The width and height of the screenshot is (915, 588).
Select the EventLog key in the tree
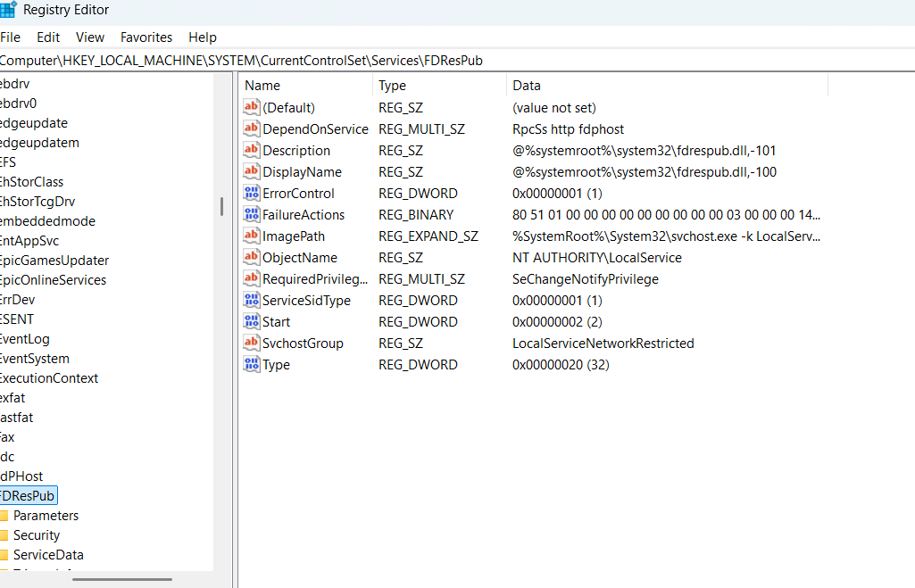(x=24, y=339)
